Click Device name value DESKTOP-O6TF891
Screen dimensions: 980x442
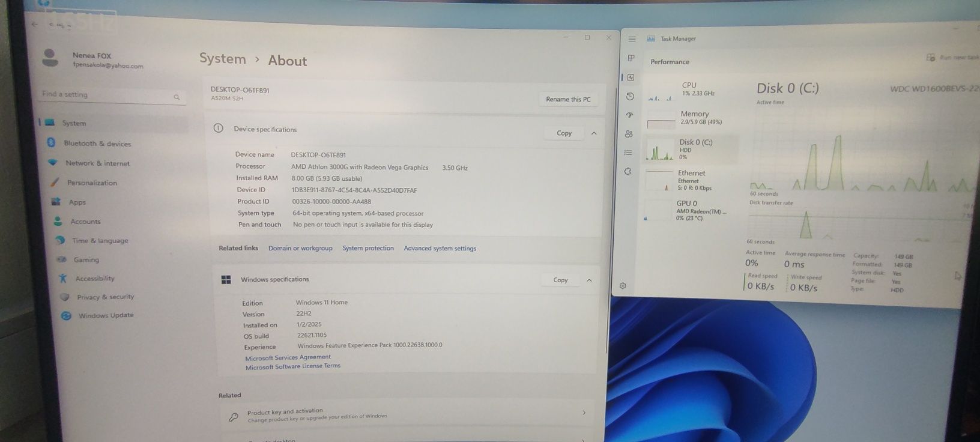pyautogui.click(x=318, y=155)
